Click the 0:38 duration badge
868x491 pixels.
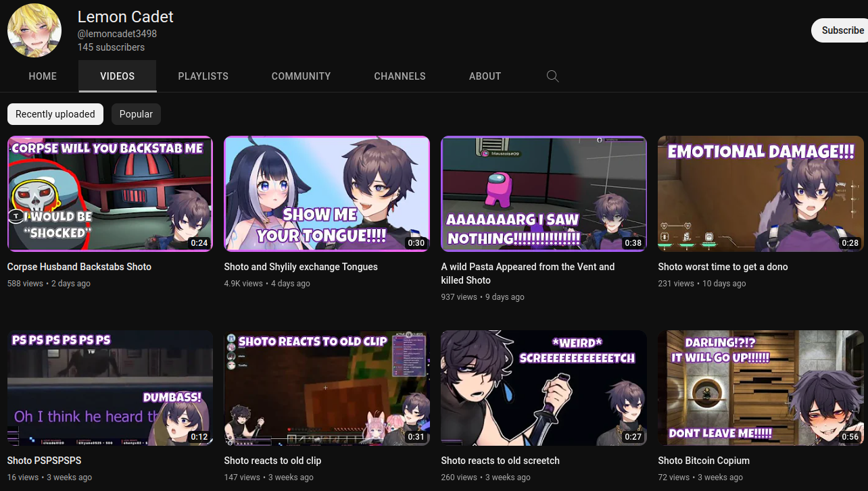point(633,243)
